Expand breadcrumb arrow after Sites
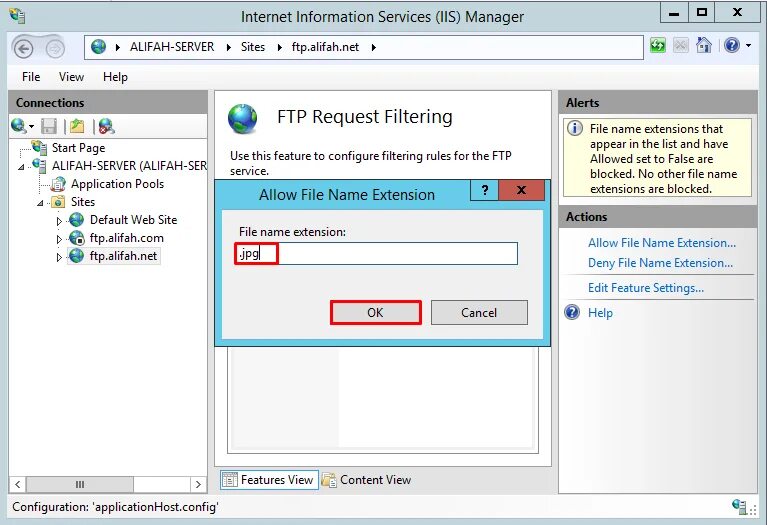Image resolution: width=767 pixels, height=525 pixels. [279, 47]
